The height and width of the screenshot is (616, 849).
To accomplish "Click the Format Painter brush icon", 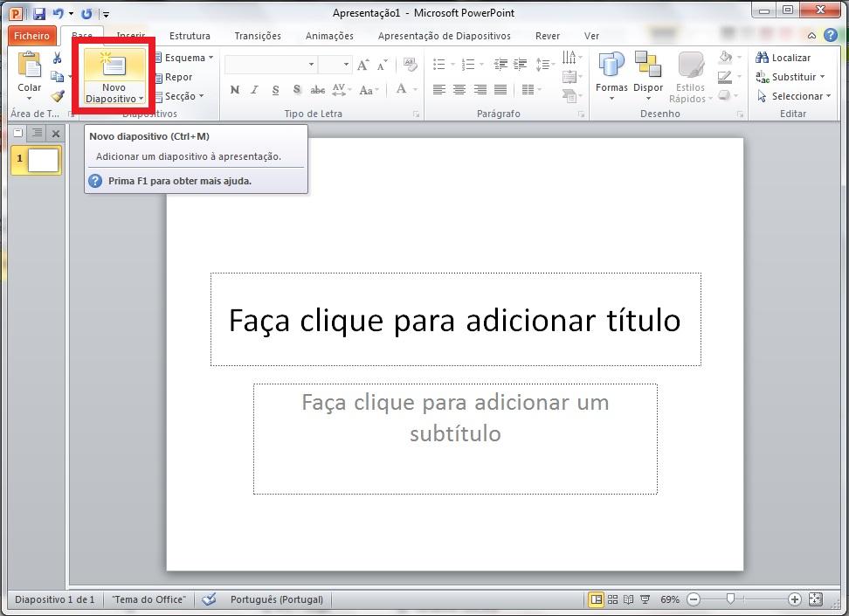I will click(58, 96).
